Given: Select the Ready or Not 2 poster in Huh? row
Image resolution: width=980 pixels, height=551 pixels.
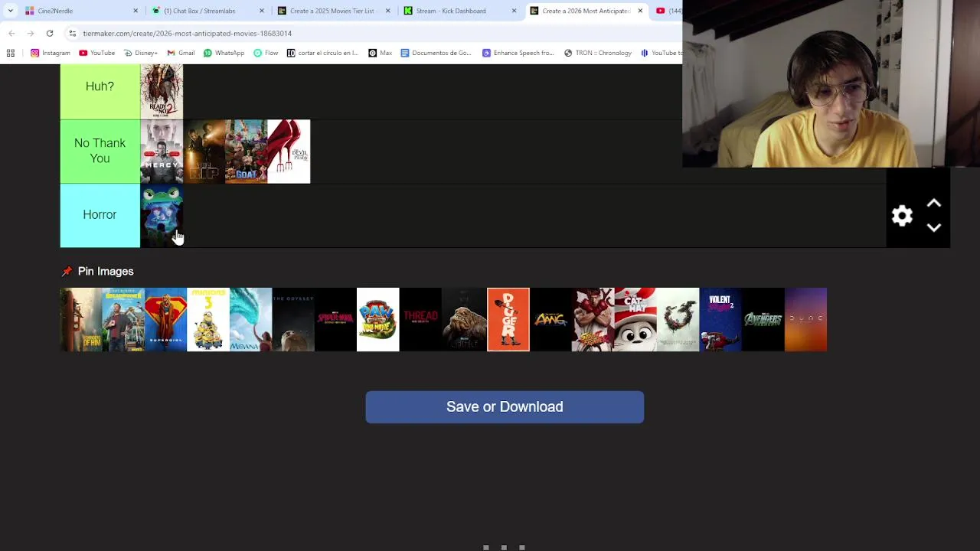Looking at the screenshot, I should pyautogui.click(x=162, y=91).
